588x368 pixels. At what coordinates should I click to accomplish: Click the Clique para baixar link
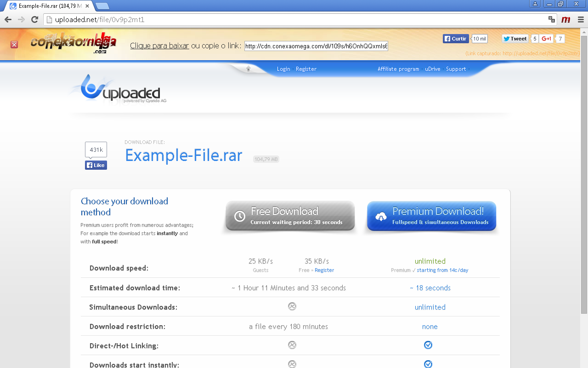click(159, 46)
